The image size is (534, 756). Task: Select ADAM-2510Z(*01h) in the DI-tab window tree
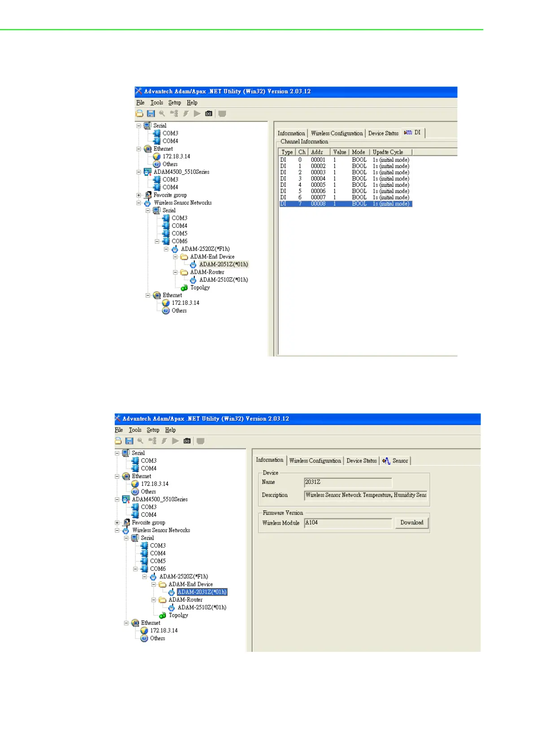pyautogui.click(x=223, y=280)
